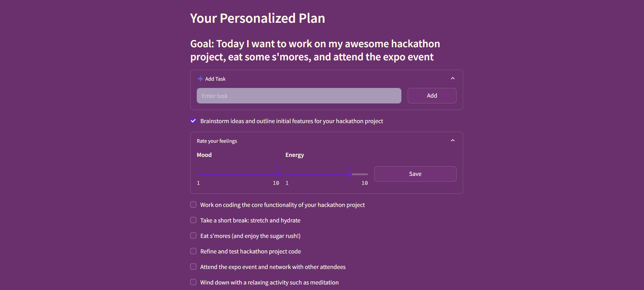Image resolution: width=644 pixels, height=290 pixels.
Task: Uncheck the Brainstorm ideas task
Action: click(193, 121)
